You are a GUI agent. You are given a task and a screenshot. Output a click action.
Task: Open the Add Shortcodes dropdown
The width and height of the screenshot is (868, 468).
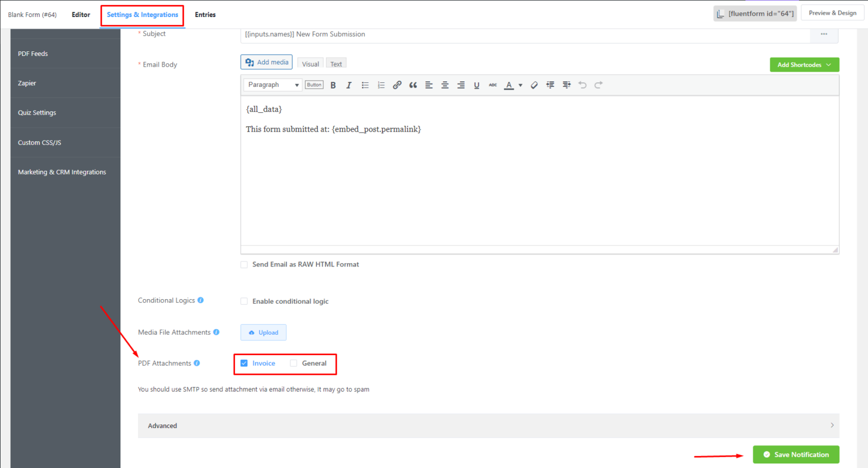pos(804,64)
